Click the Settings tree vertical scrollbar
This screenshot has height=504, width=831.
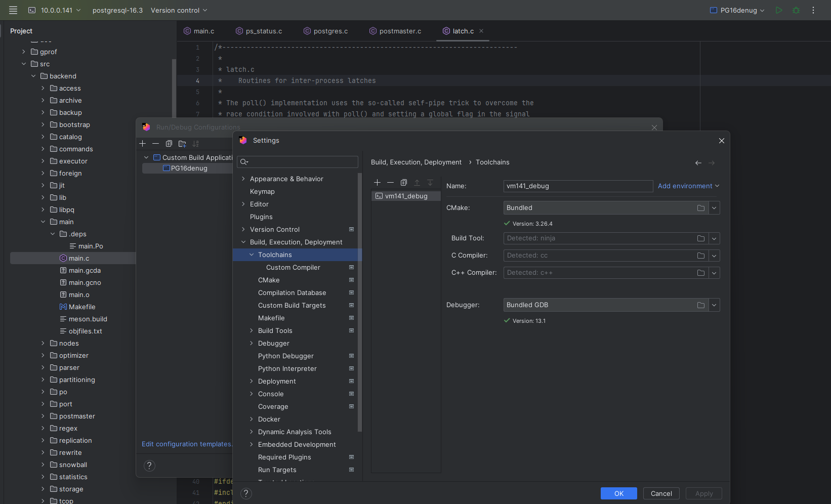(360, 303)
